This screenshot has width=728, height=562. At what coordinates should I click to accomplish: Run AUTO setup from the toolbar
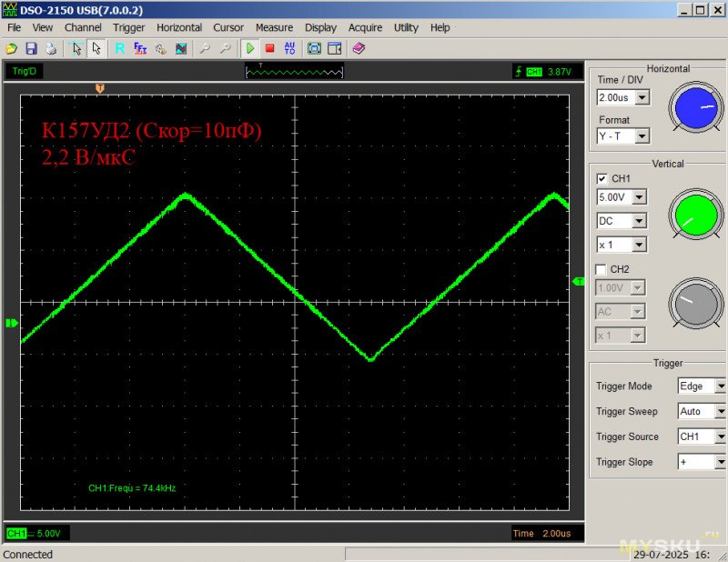pyautogui.click(x=289, y=48)
